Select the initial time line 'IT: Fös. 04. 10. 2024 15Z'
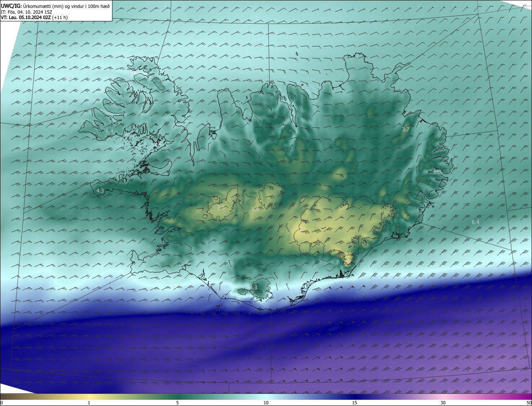532x406 pixels. click(x=26, y=12)
